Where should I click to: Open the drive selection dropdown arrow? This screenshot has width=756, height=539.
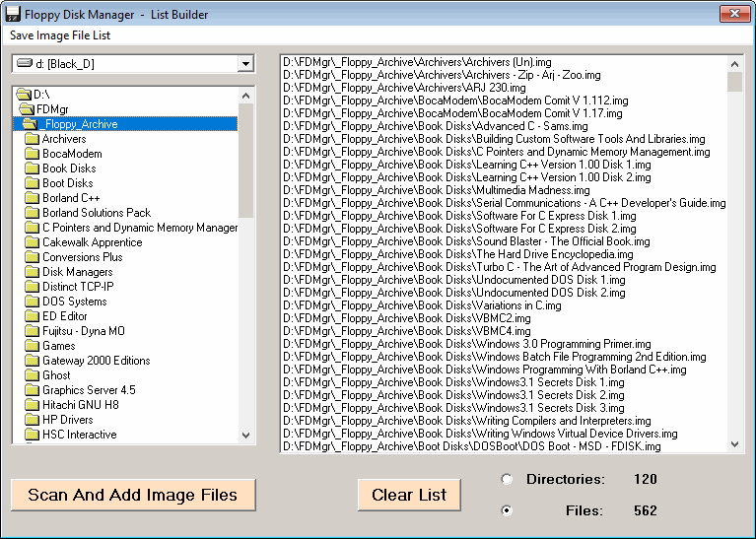coord(245,64)
